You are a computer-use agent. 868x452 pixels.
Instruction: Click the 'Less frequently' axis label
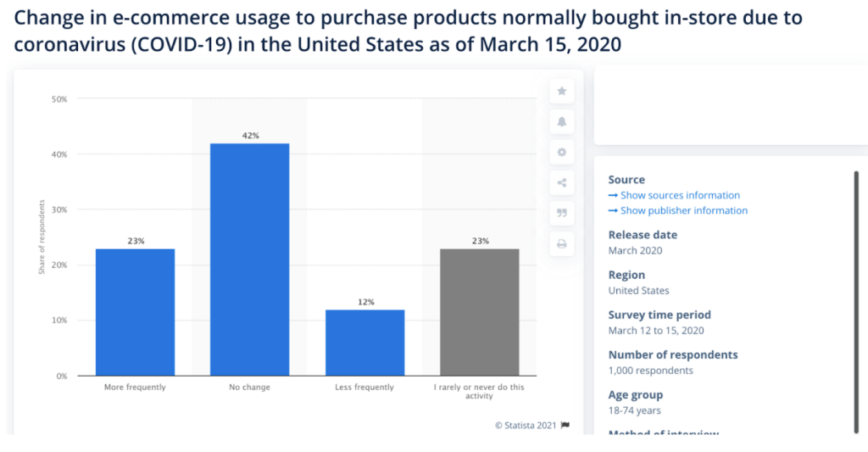pos(365,388)
